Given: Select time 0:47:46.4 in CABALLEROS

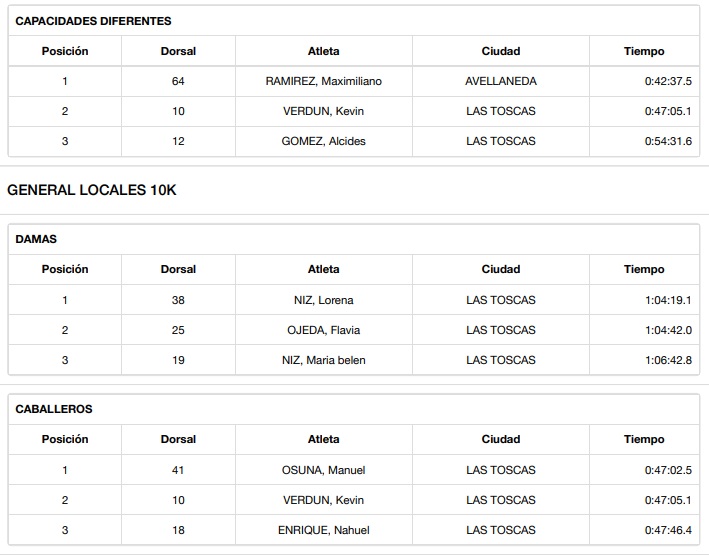Looking at the screenshot, I should click(x=668, y=530).
